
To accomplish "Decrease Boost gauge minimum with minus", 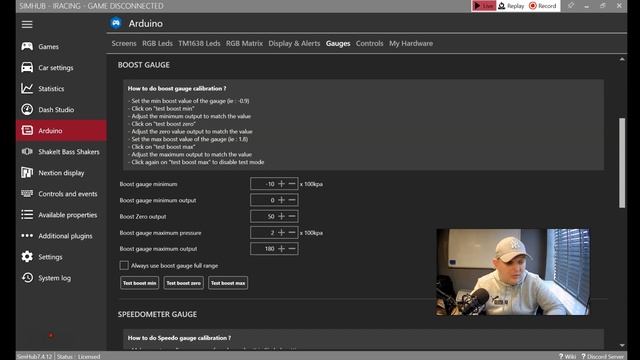I will (x=292, y=184).
